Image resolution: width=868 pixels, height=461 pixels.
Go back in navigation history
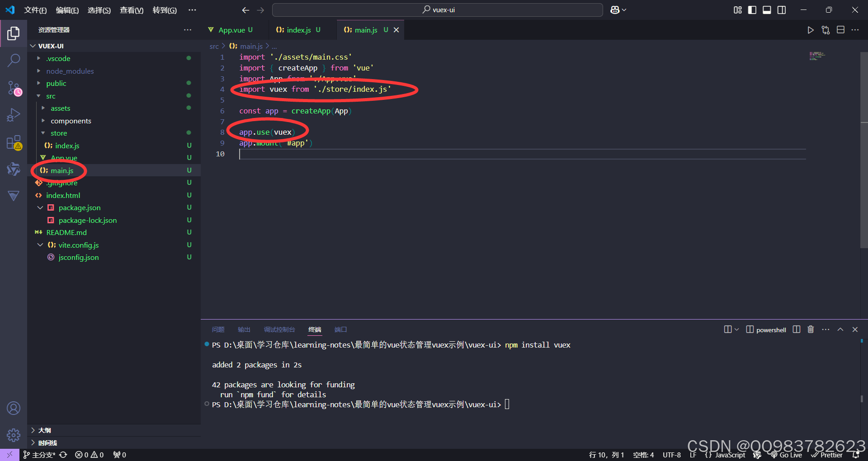tap(245, 10)
